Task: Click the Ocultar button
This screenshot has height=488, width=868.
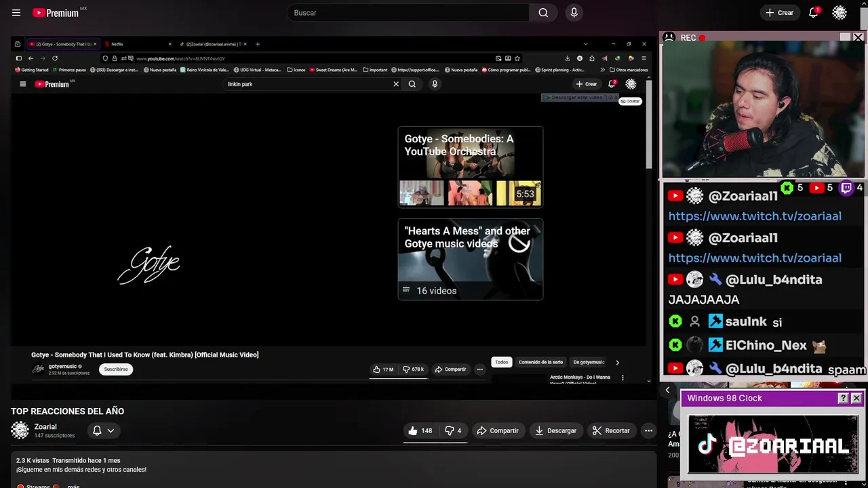Action: tap(630, 101)
